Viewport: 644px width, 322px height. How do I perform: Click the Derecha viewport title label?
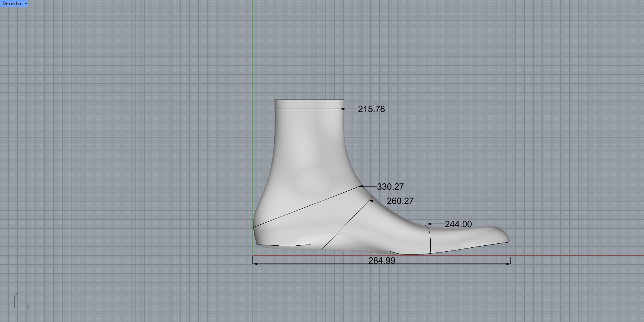point(11,4)
